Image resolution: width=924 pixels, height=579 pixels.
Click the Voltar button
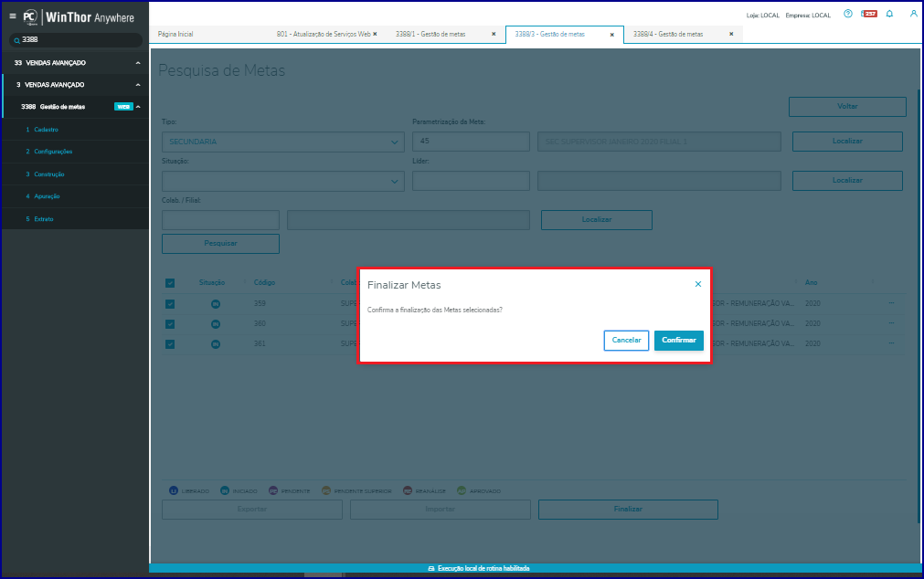tap(847, 107)
